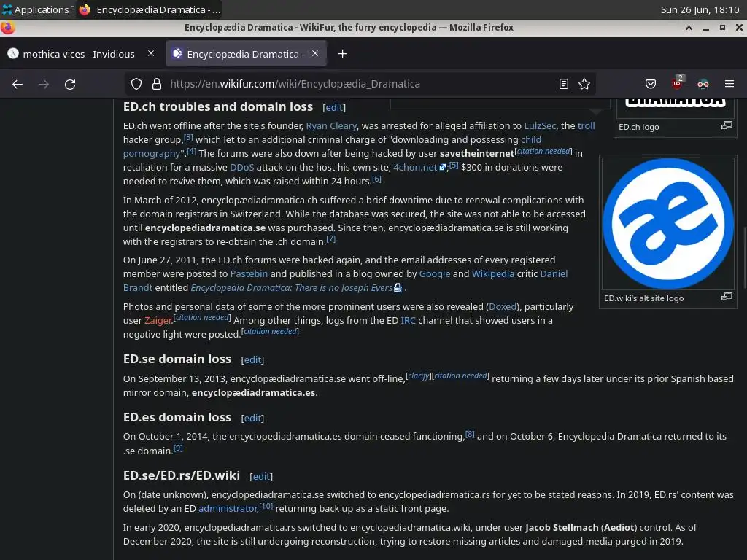Viewport: 747px width, 560px height.
Task: Bookmark this page with the star
Action: [584, 85]
